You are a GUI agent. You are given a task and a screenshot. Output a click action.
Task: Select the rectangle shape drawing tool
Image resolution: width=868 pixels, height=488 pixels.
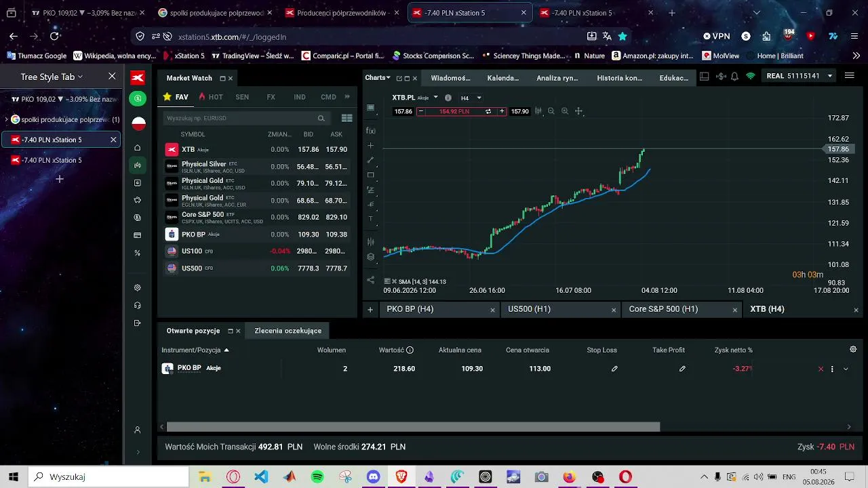tap(370, 175)
